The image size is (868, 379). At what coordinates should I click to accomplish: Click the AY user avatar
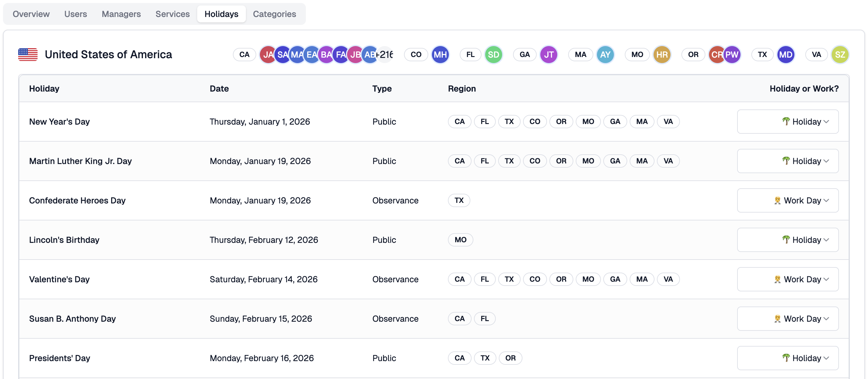click(x=605, y=55)
